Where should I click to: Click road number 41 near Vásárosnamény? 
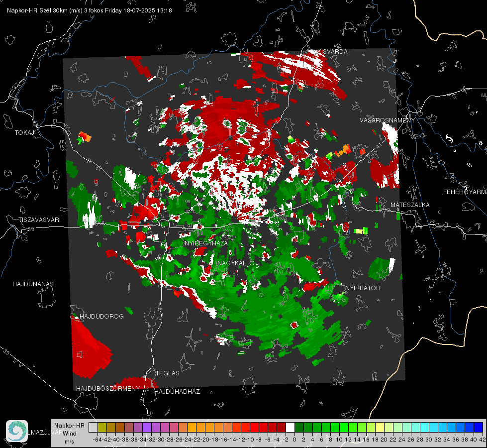coord(378,145)
